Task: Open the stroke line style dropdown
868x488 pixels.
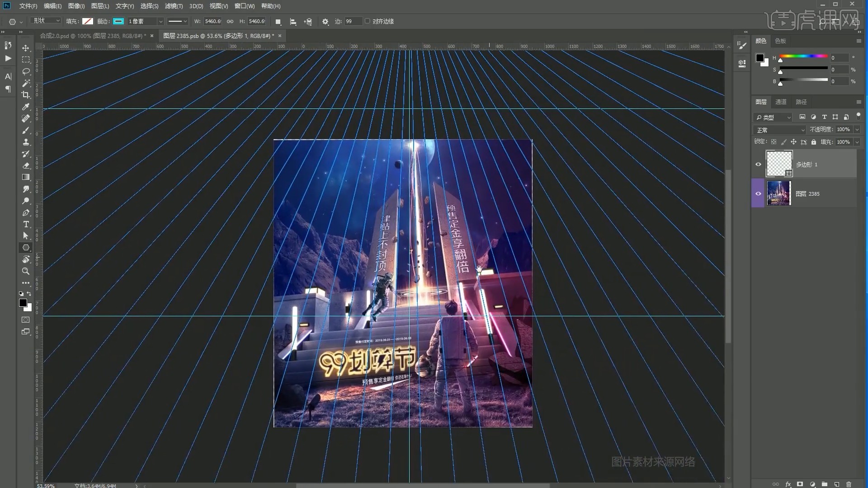Action: point(178,21)
